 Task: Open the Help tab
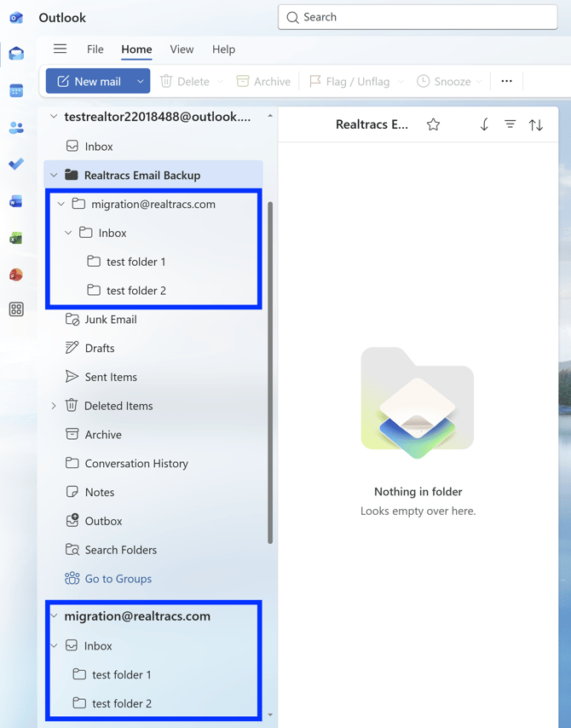point(224,49)
